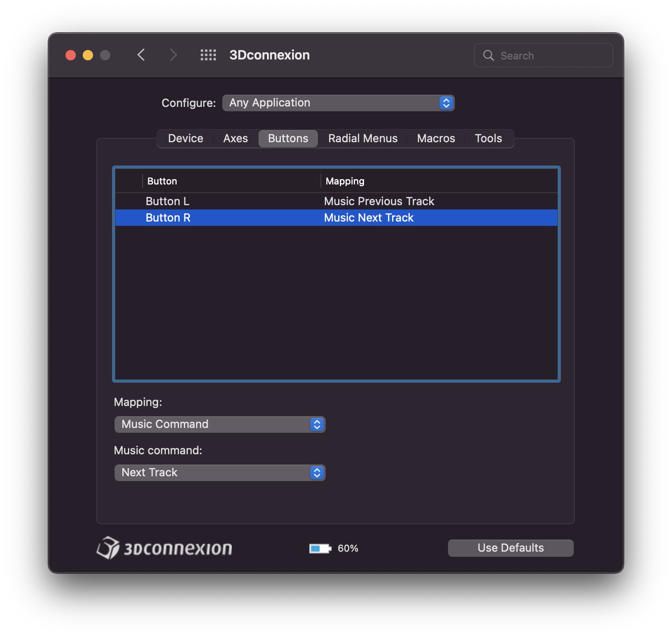The height and width of the screenshot is (637, 672).
Task: Open the Macros tab
Action: (x=436, y=138)
